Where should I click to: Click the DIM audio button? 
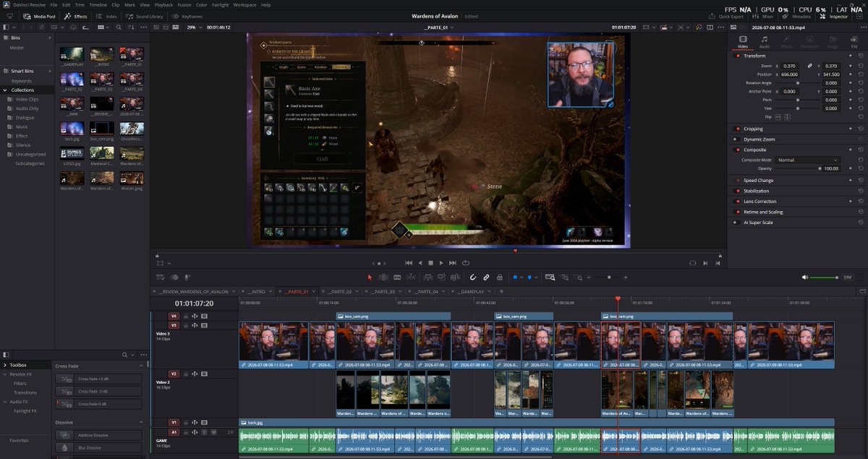[x=847, y=278]
